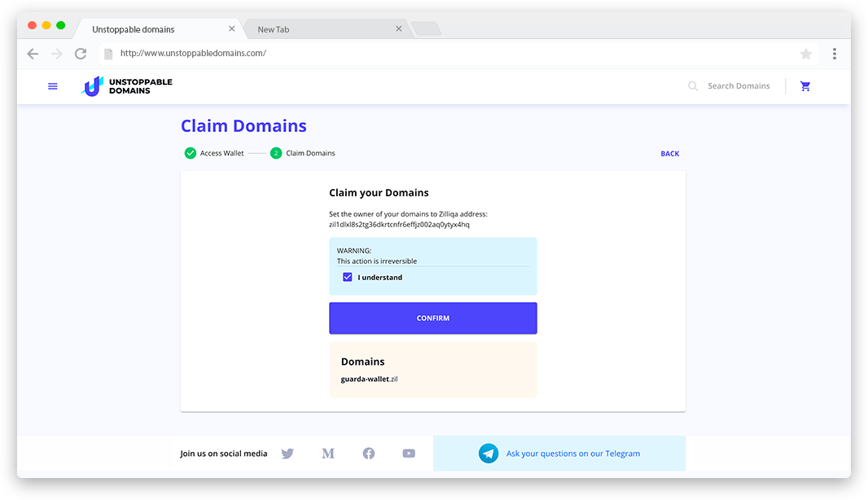
Task: Click the search magnifier icon
Action: tap(692, 86)
